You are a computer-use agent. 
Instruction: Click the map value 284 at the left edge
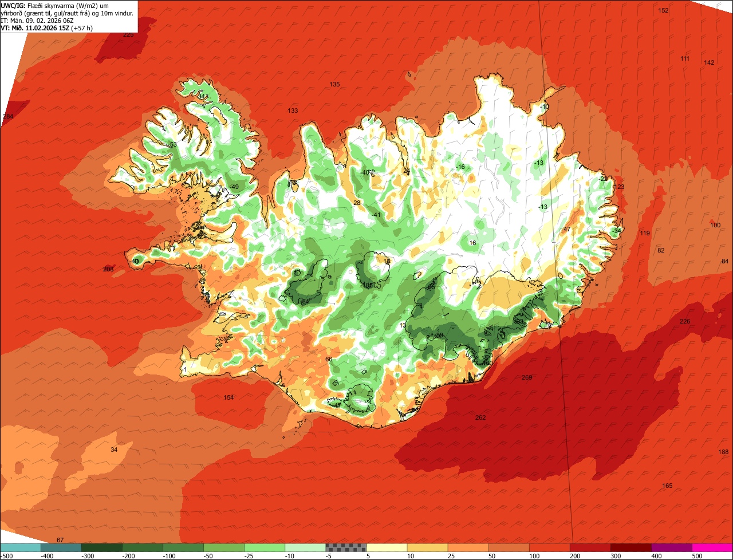pos(8,116)
